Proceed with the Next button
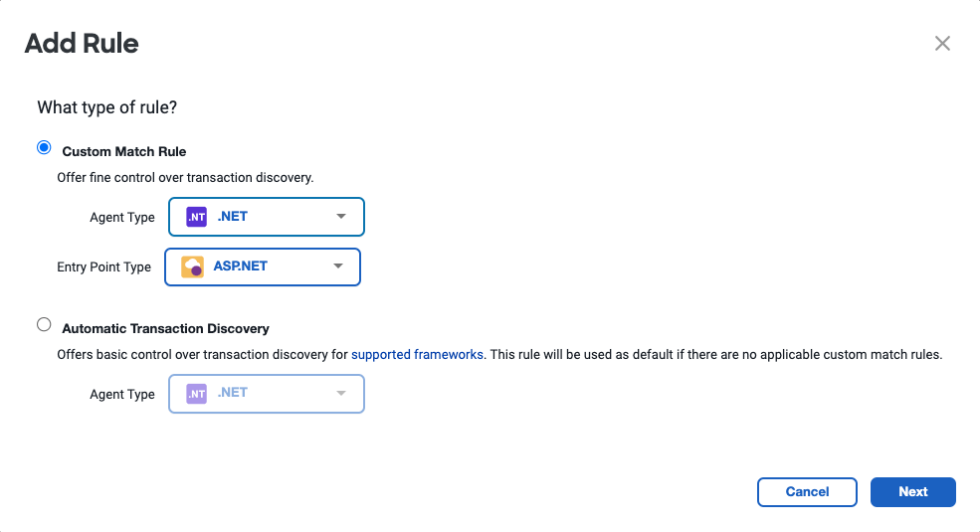This screenshot has width=980, height=532. (913, 492)
